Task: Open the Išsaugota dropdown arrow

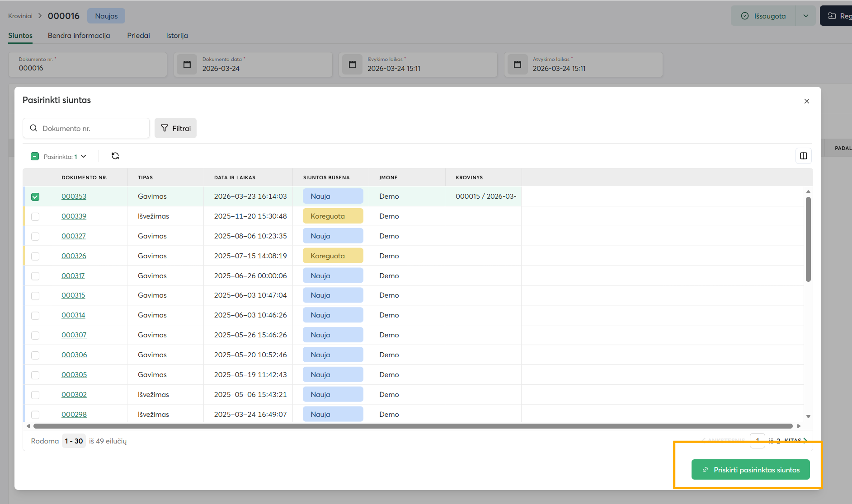Action: pyautogui.click(x=805, y=16)
